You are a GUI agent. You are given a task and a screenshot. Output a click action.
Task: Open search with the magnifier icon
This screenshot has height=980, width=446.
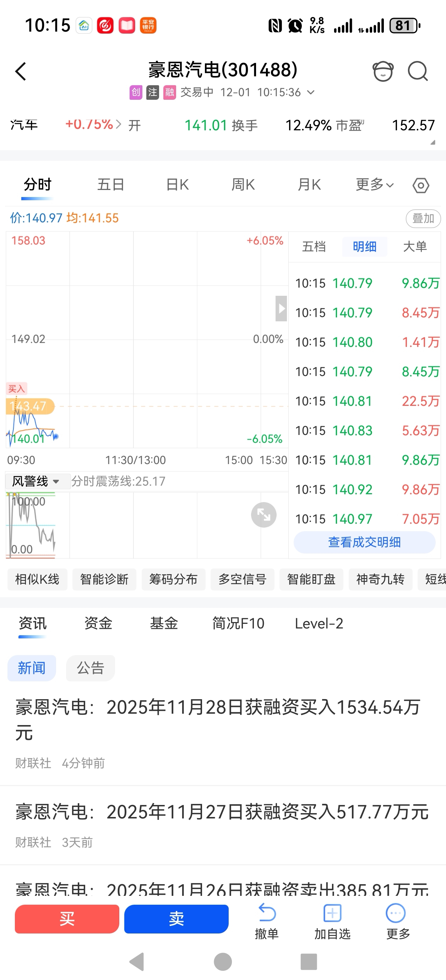418,71
